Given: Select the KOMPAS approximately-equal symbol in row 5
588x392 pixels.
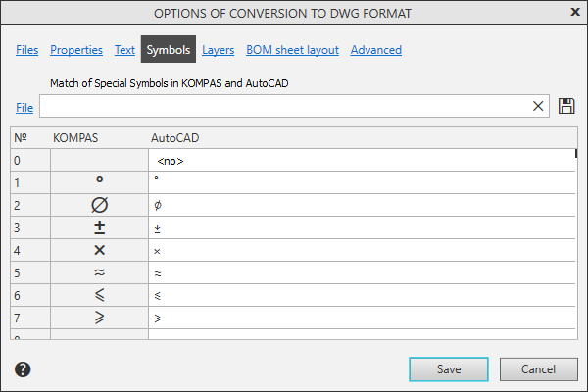Looking at the screenshot, I should [99, 273].
